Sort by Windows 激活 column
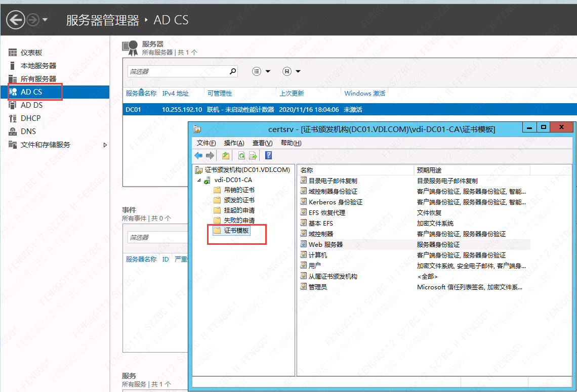The image size is (577, 392). (x=364, y=94)
